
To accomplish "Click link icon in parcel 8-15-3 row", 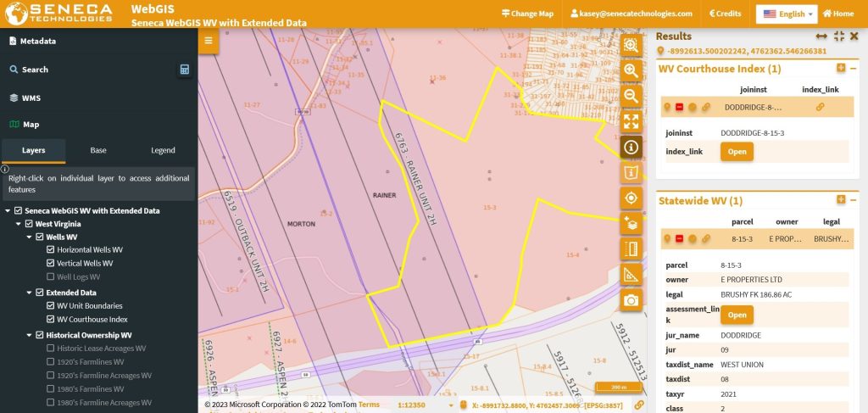I will [706, 238].
